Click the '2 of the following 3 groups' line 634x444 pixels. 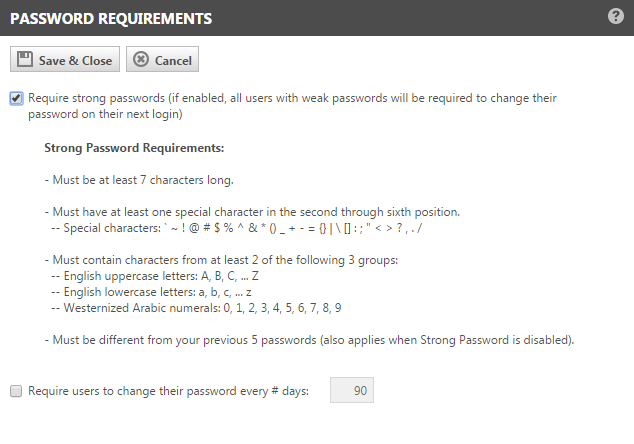click(220, 260)
